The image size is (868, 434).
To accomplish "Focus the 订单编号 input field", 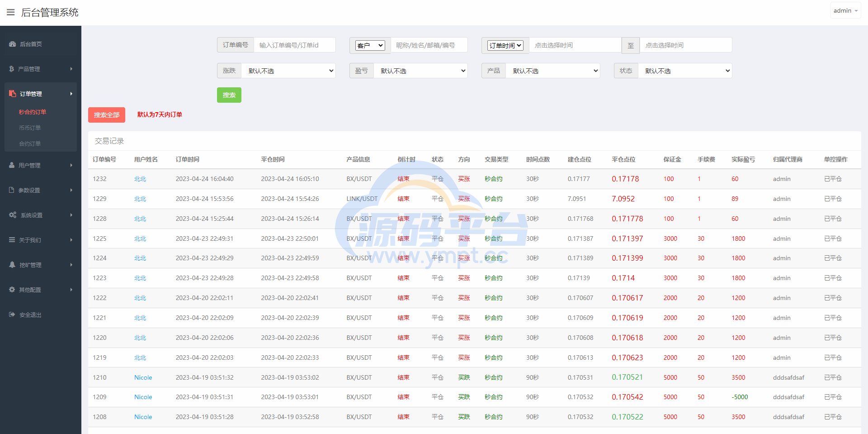I will click(x=295, y=45).
